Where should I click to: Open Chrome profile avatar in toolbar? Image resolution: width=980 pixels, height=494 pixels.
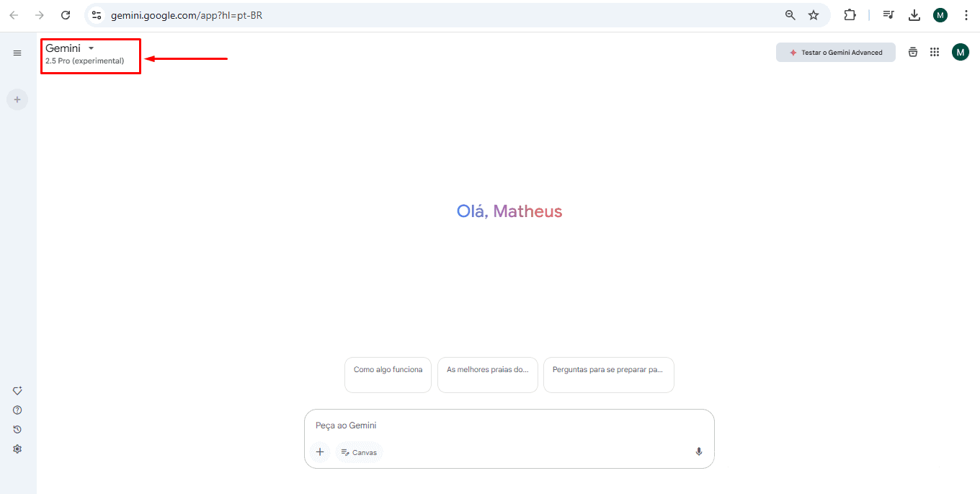tap(940, 15)
